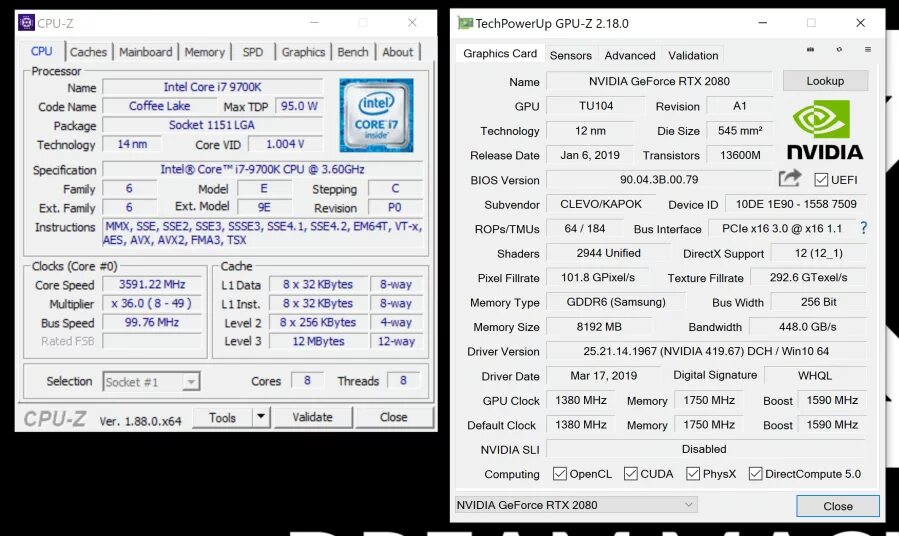This screenshot has width=899, height=536.
Task: Click the Validate button in CPU-Z
Action: [312, 417]
